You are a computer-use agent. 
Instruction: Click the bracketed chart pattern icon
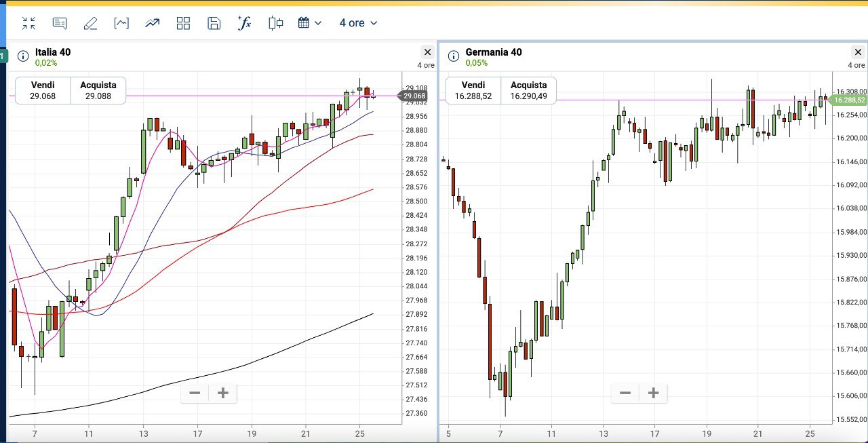(121, 23)
